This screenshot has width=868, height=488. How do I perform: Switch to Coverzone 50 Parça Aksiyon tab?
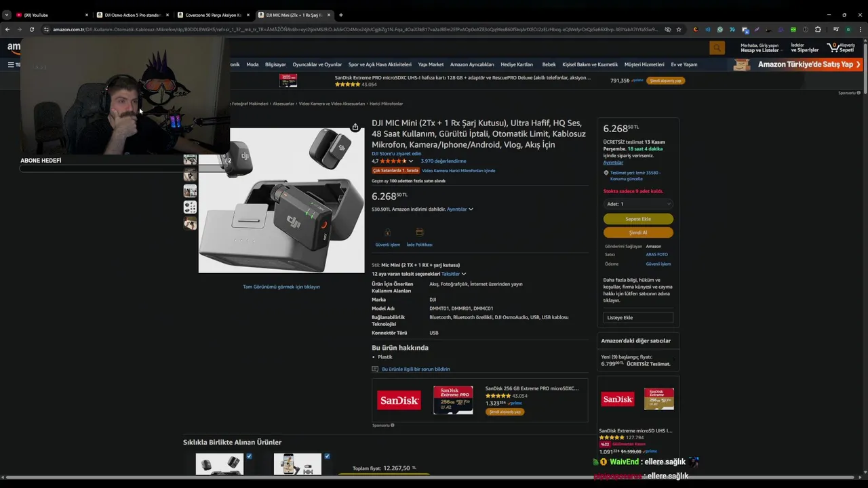(213, 15)
